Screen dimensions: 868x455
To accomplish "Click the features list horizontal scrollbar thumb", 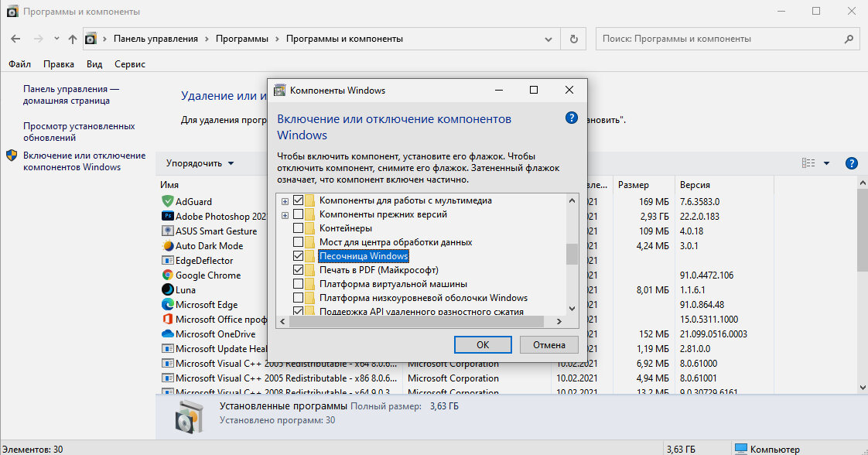I will pyautogui.click(x=416, y=322).
